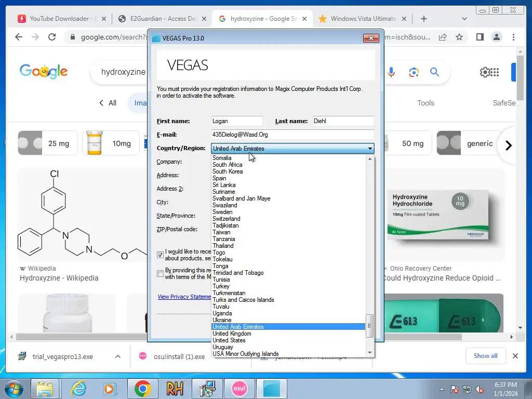Click the Google search magnifier icon
532x399 pixels.
(435, 72)
